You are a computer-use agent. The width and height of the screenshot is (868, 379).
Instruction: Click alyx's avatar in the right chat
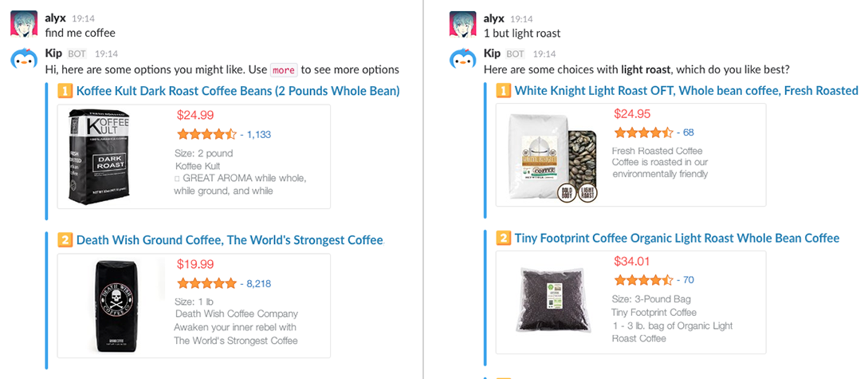[462, 24]
